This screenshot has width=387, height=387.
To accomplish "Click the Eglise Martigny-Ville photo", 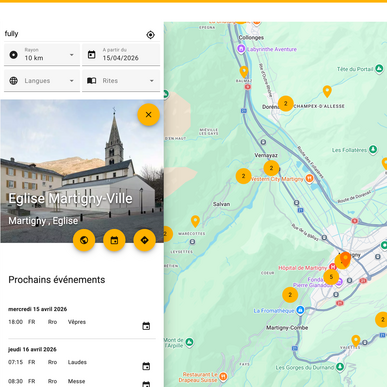I will [x=82, y=171].
